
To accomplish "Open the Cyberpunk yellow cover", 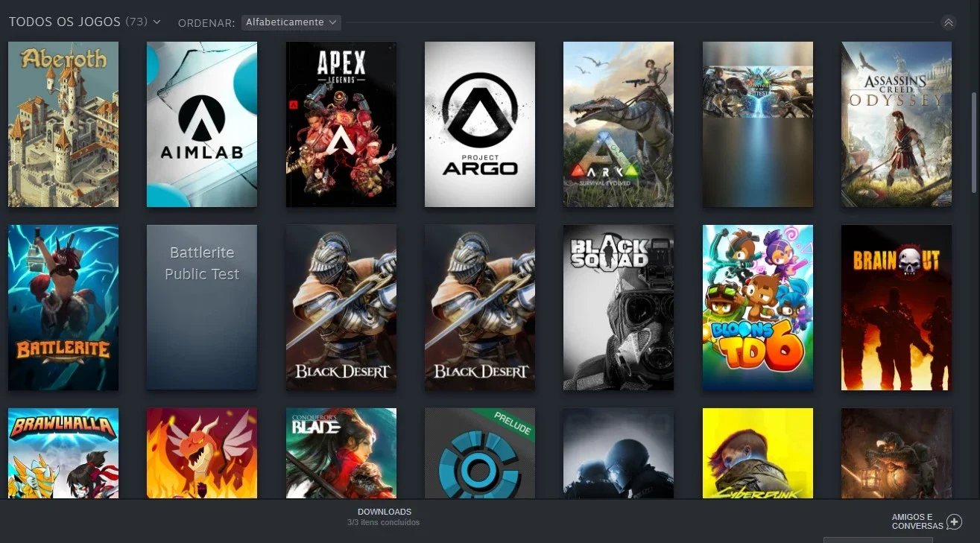I will (758, 453).
